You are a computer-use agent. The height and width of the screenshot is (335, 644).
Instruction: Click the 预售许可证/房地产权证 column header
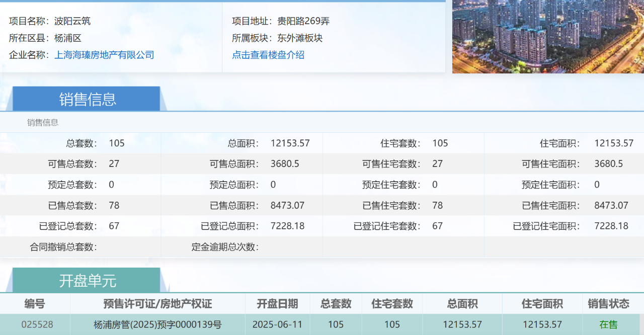(157, 304)
